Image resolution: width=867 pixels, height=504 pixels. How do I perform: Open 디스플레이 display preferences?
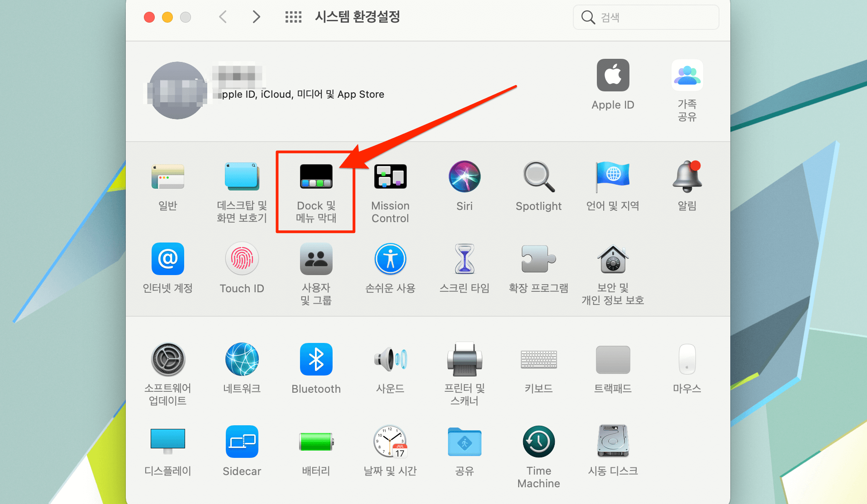click(x=168, y=441)
